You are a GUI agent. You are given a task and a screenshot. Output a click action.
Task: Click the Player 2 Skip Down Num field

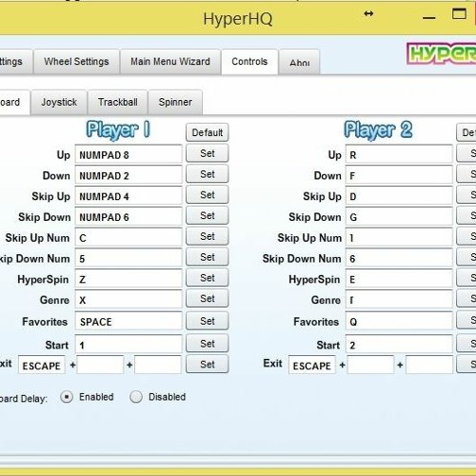(399, 258)
